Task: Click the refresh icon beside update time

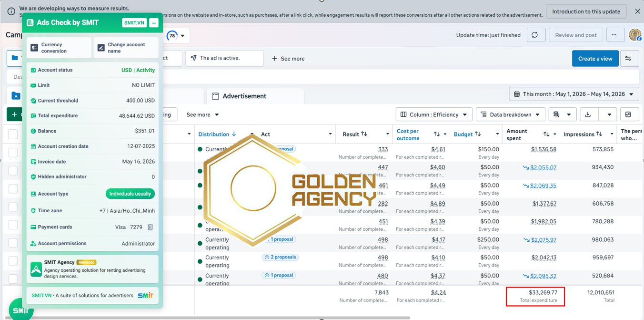Action: (535, 35)
